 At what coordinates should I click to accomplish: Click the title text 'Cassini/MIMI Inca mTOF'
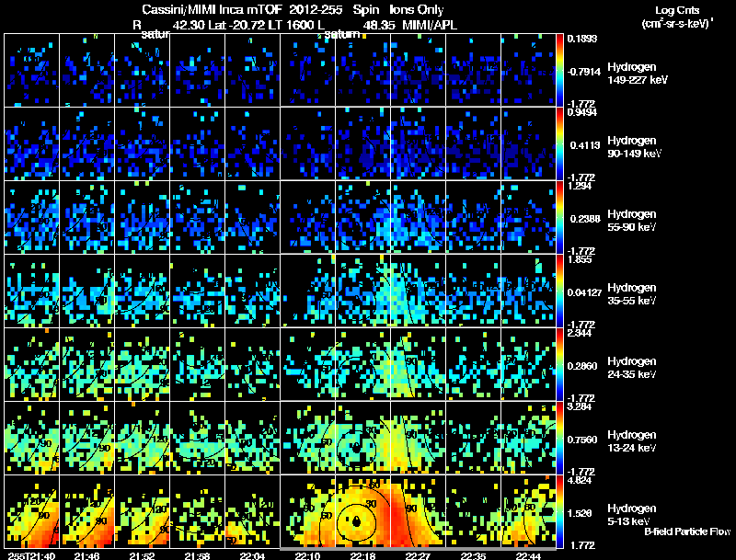point(212,9)
